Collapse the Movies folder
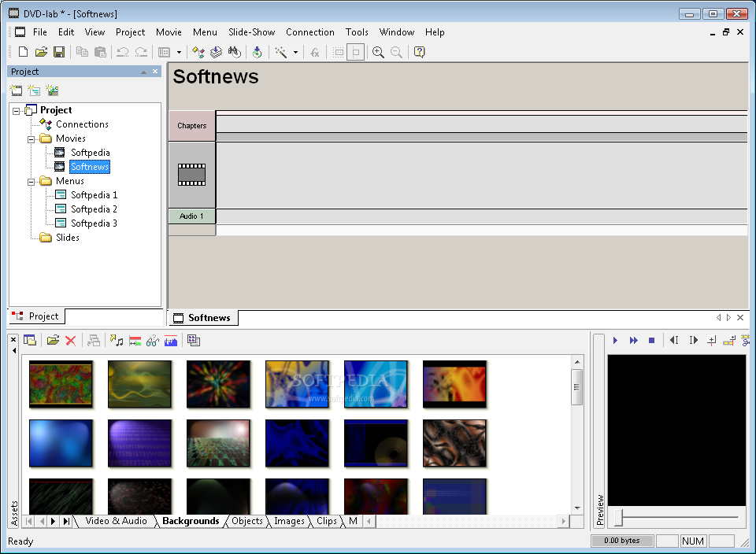This screenshot has width=756, height=554. coord(31,139)
